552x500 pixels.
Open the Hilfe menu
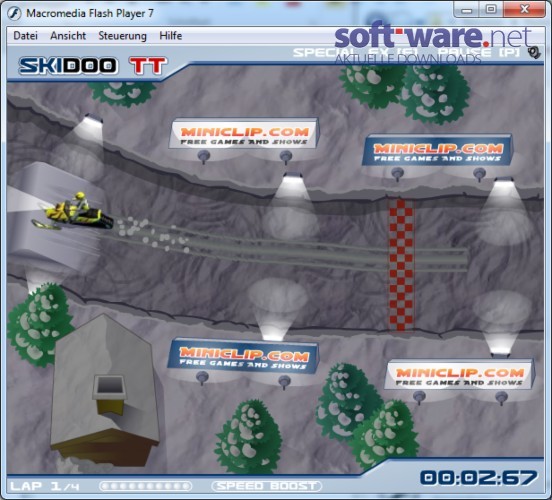[x=171, y=36]
